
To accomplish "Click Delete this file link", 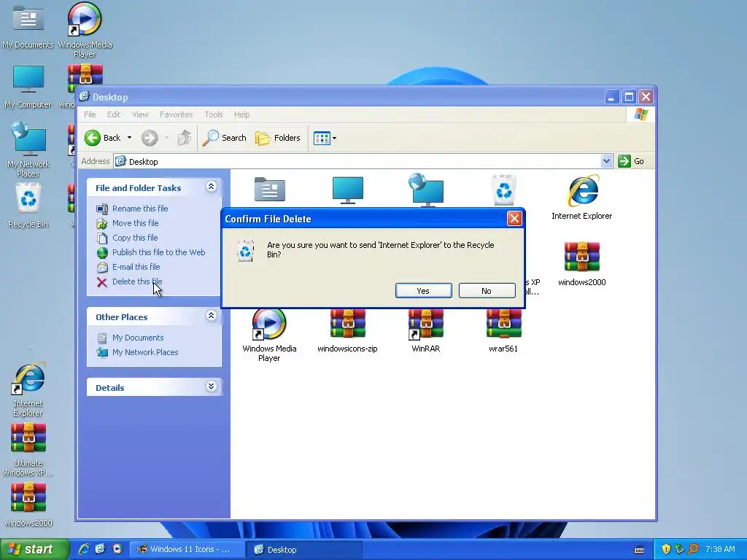I will coord(137,281).
